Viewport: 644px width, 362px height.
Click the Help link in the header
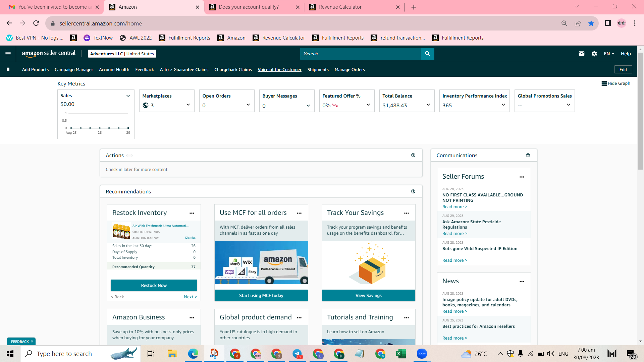(626, 54)
